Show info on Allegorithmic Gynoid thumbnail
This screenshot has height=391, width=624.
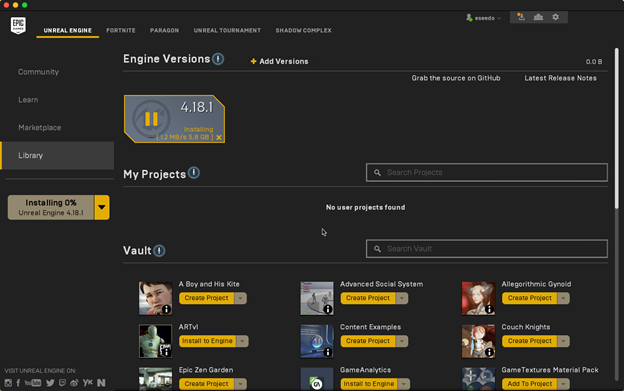click(x=489, y=309)
